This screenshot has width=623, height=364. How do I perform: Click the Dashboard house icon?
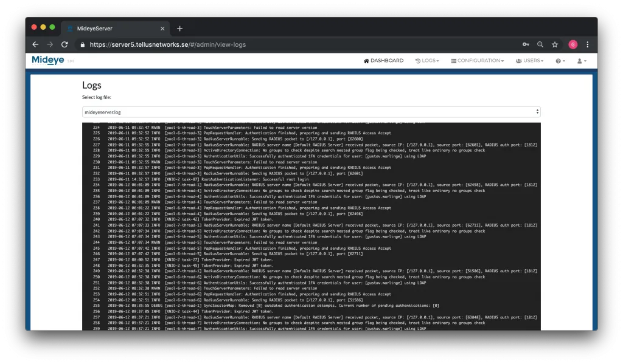(366, 60)
